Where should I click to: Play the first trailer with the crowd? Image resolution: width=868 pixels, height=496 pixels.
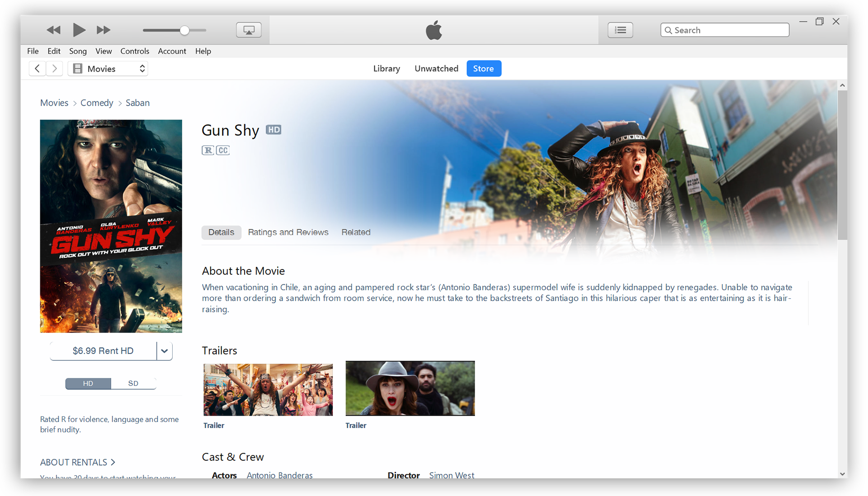click(268, 390)
